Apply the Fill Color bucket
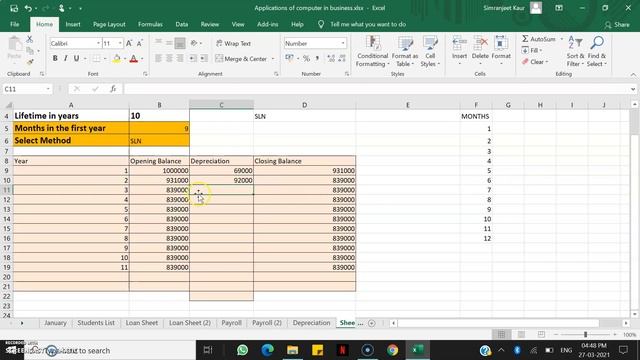This screenshot has width=640, height=360. [116, 59]
